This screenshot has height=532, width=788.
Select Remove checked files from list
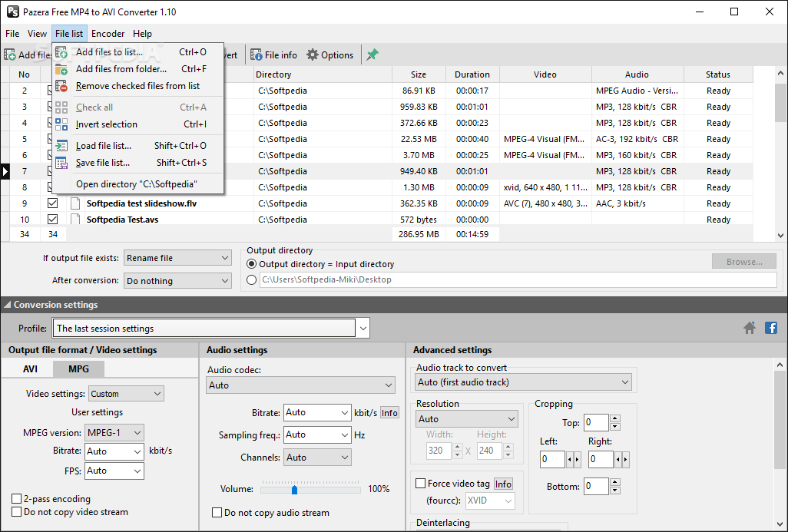coord(137,86)
